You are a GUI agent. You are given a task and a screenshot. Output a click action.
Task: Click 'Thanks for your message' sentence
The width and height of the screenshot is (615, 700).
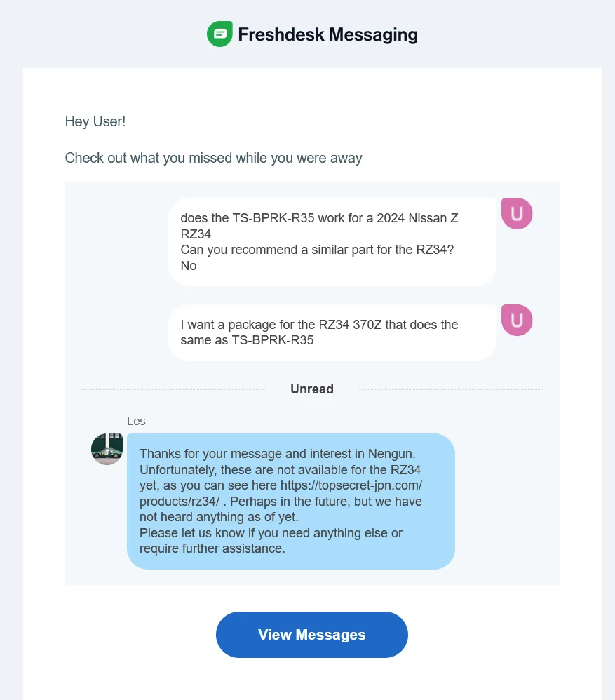coord(278,454)
